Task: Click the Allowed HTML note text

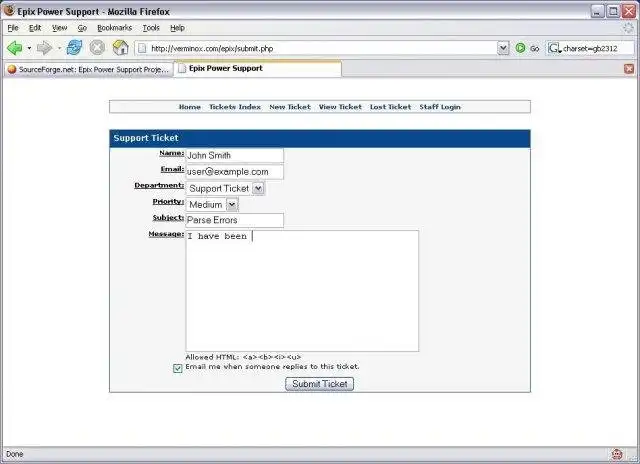Action: tap(243, 357)
